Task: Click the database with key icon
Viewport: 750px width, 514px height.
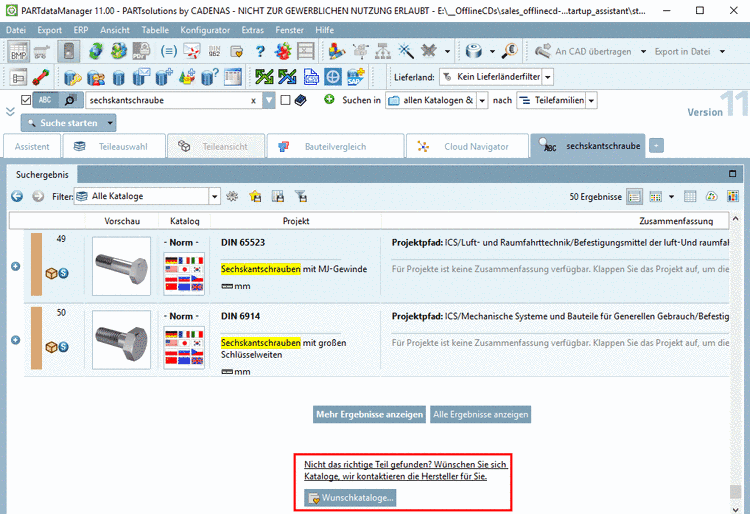Action: coord(73,77)
